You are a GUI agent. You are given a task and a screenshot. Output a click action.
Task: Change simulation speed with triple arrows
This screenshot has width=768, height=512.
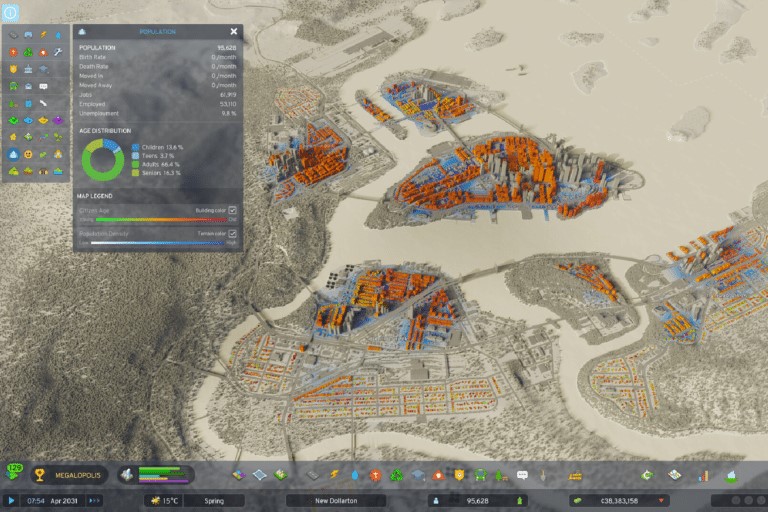[x=95, y=501]
